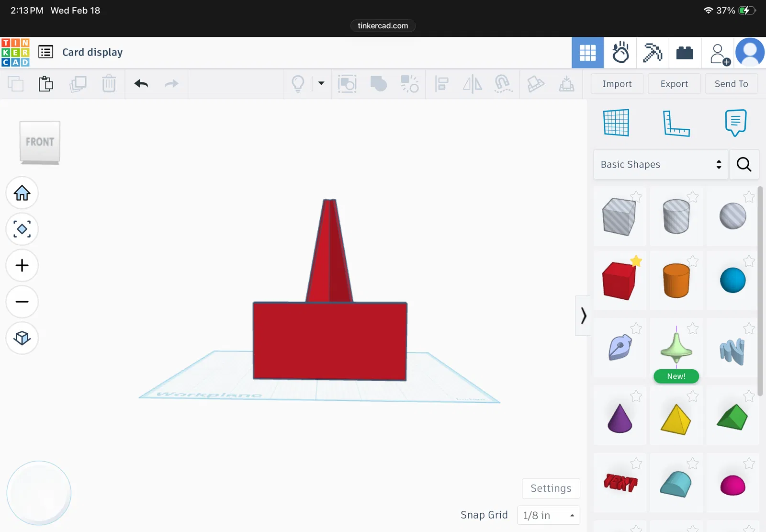Switch to 3D design grid view
766x532 pixels.
(x=588, y=53)
